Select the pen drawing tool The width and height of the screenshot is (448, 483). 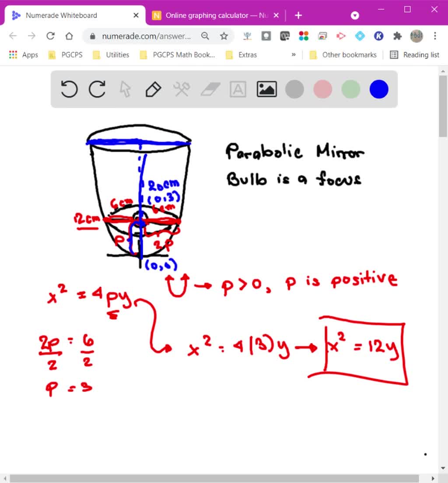pyautogui.click(x=153, y=89)
